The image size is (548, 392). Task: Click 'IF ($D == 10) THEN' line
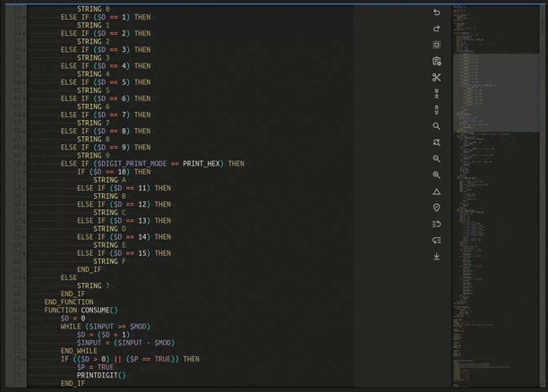click(x=114, y=172)
